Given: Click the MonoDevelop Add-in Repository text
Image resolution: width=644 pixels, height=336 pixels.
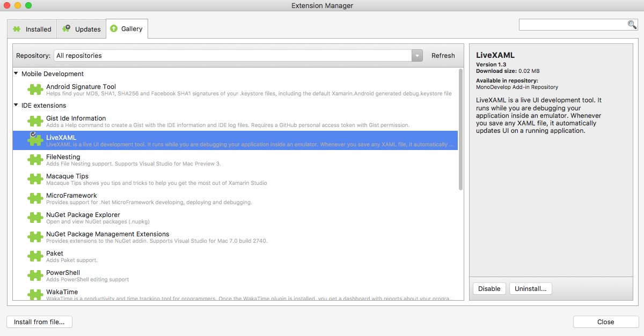Looking at the screenshot, I should coord(517,87).
